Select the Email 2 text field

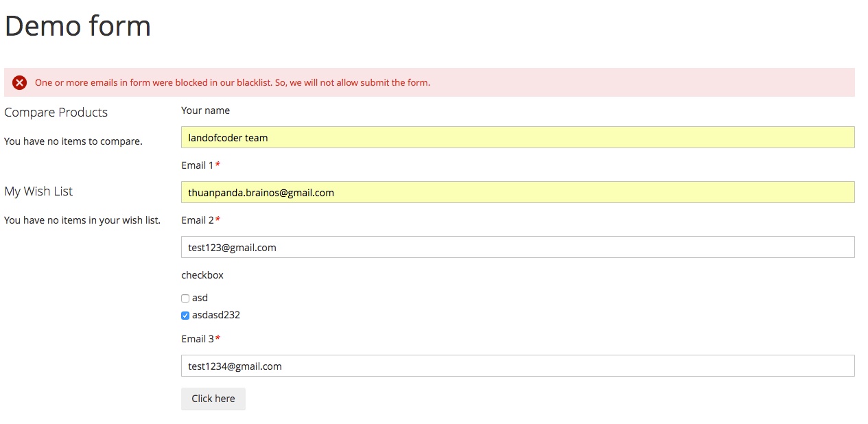coord(517,247)
